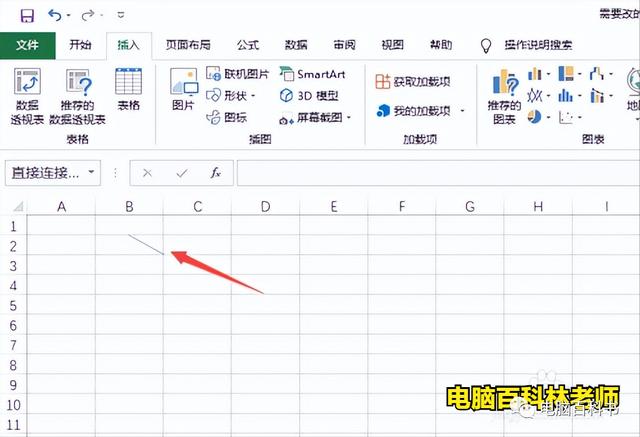Select row 1 header

(x=13, y=226)
